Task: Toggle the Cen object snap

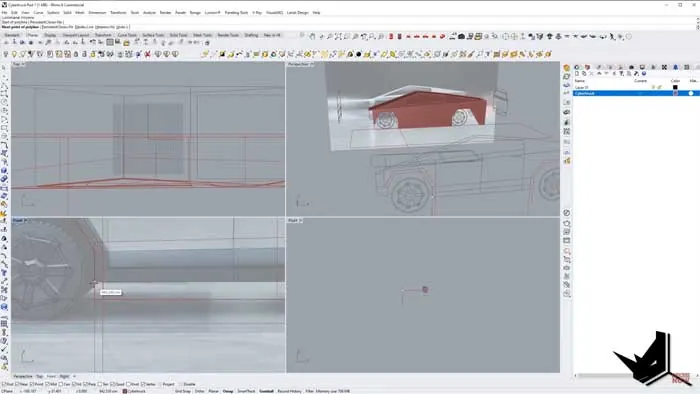Action: (x=65, y=384)
